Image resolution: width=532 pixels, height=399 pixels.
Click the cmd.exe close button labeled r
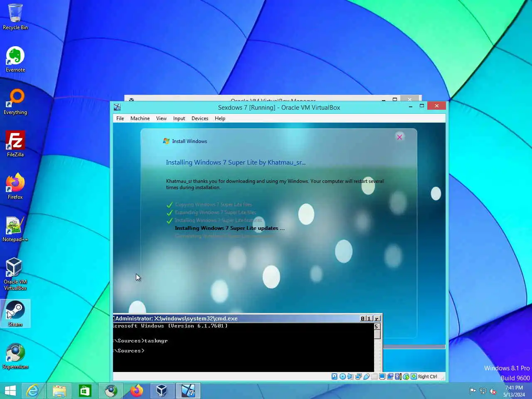(x=377, y=318)
